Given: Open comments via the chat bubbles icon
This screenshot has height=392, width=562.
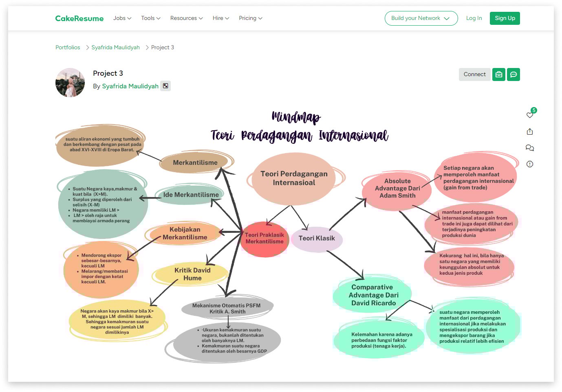Looking at the screenshot, I should pyautogui.click(x=530, y=148).
